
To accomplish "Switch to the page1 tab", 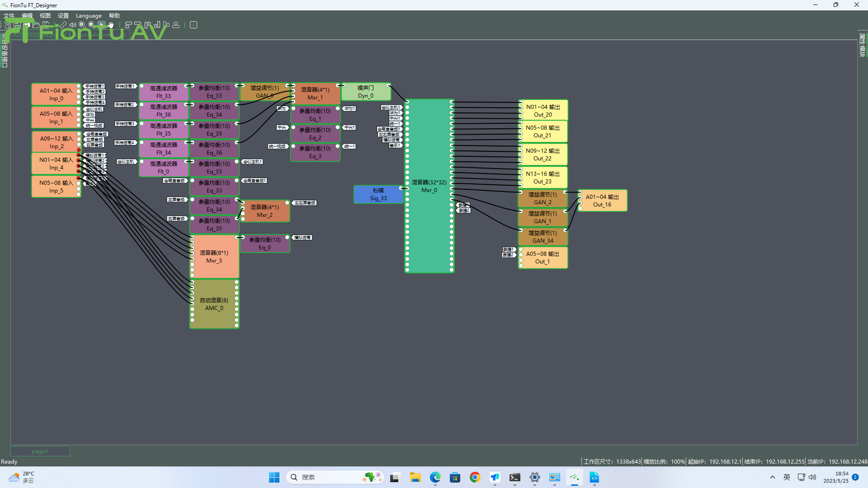I will click(x=40, y=451).
